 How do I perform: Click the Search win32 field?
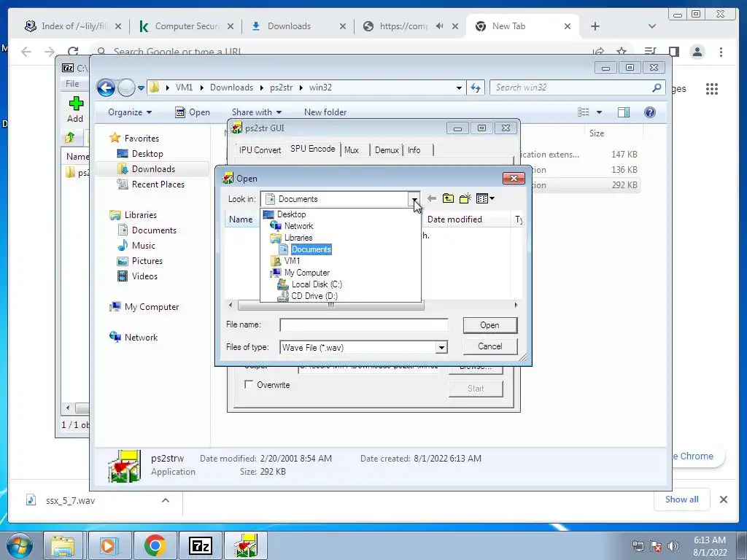572,87
